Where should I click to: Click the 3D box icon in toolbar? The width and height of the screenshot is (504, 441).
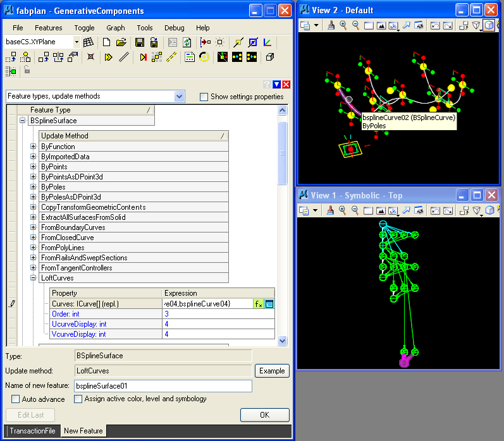tap(270, 57)
